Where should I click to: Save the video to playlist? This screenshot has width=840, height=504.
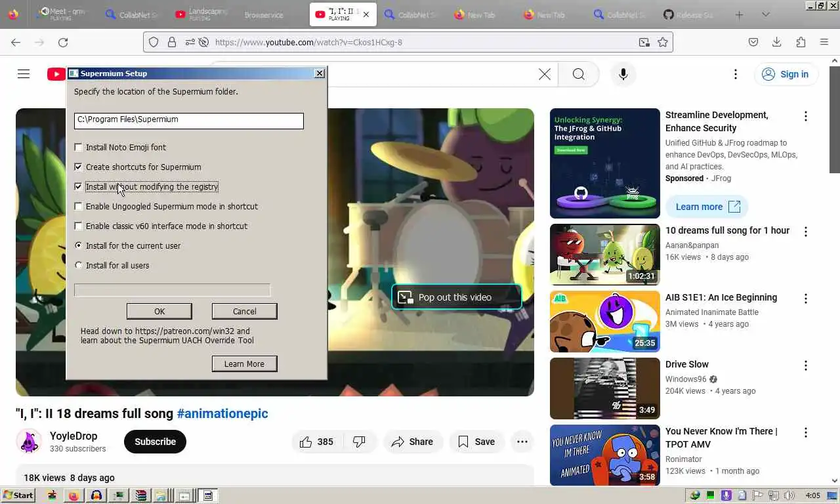coord(476,442)
